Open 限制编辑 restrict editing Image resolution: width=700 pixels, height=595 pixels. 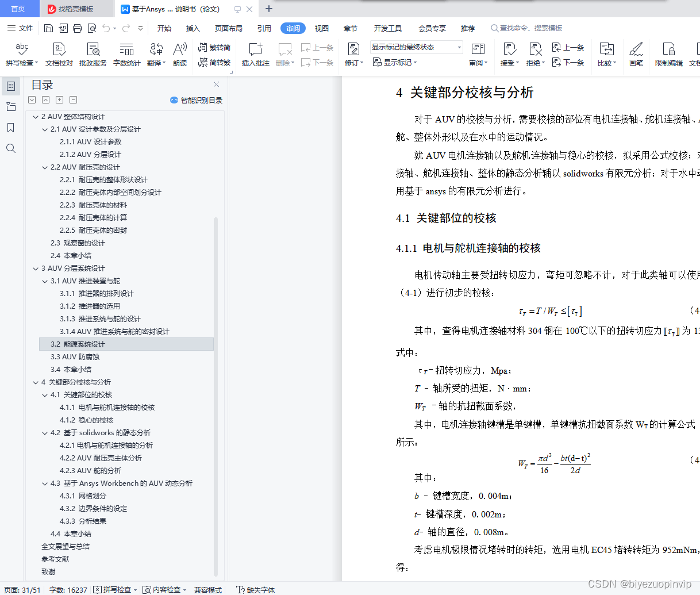click(668, 54)
